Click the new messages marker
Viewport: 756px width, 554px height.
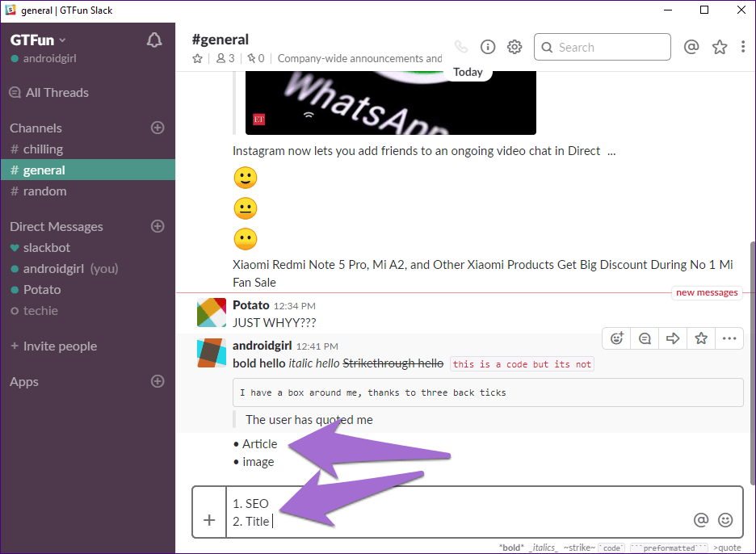[707, 292]
